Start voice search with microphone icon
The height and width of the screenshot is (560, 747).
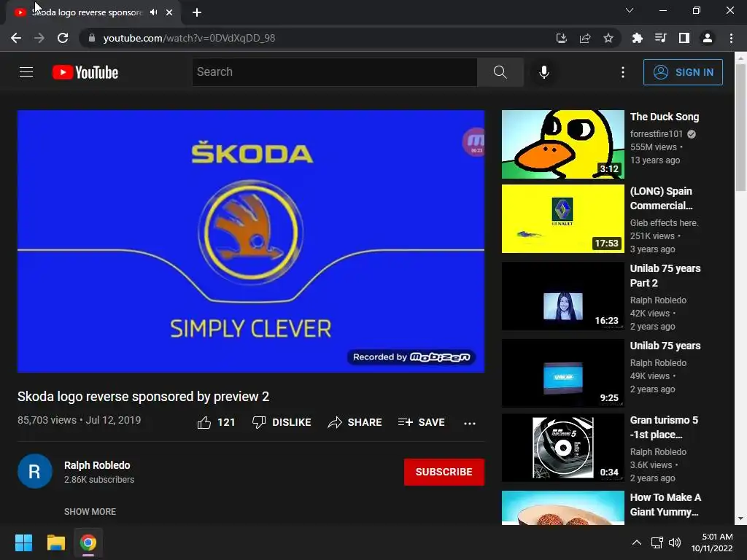pos(544,72)
